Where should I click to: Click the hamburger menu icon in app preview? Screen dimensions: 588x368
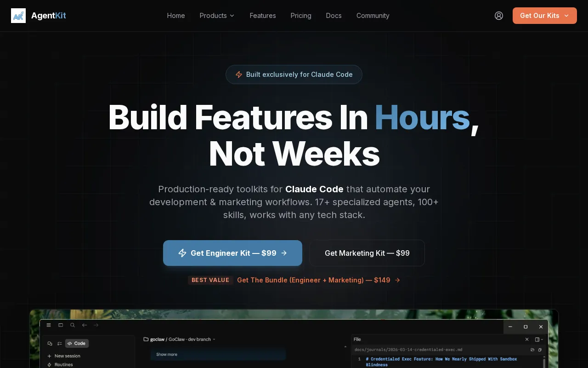(x=49, y=325)
